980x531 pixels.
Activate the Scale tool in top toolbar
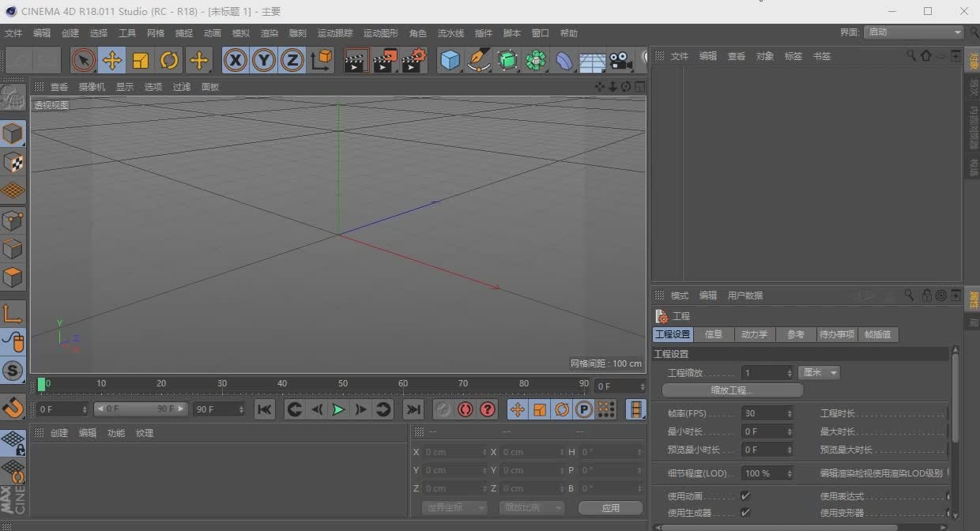point(141,60)
